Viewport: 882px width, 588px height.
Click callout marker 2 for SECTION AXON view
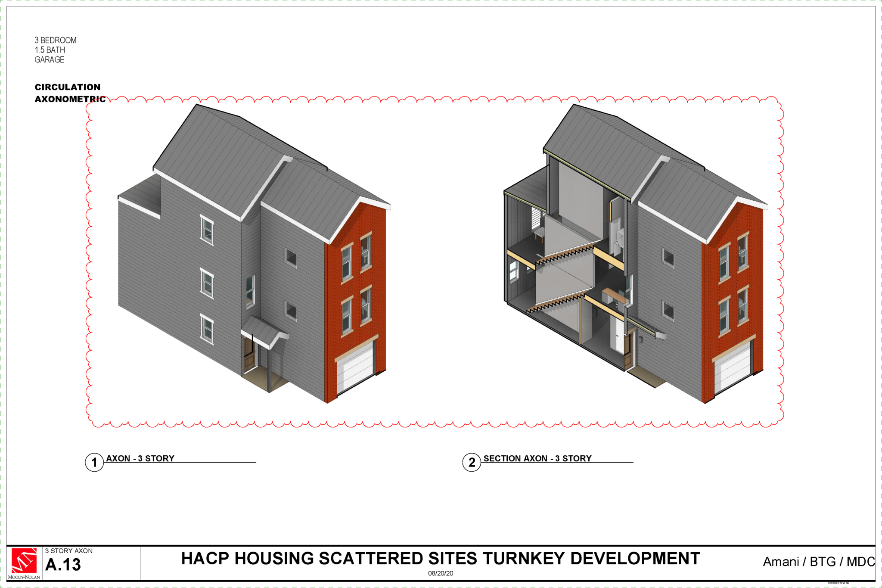tap(472, 462)
